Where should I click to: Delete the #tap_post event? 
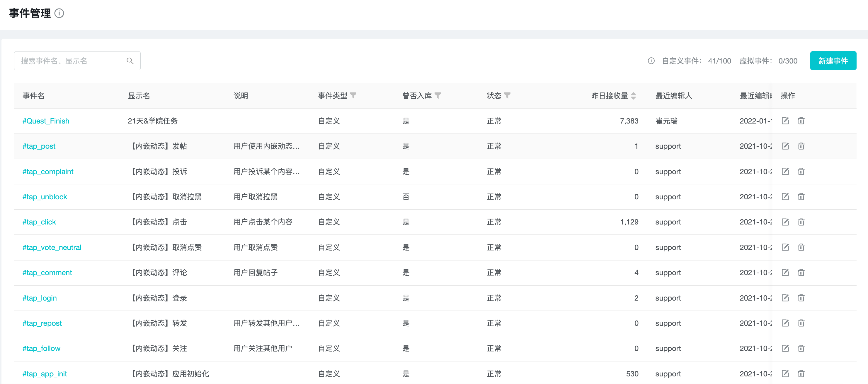click(801, 146)
